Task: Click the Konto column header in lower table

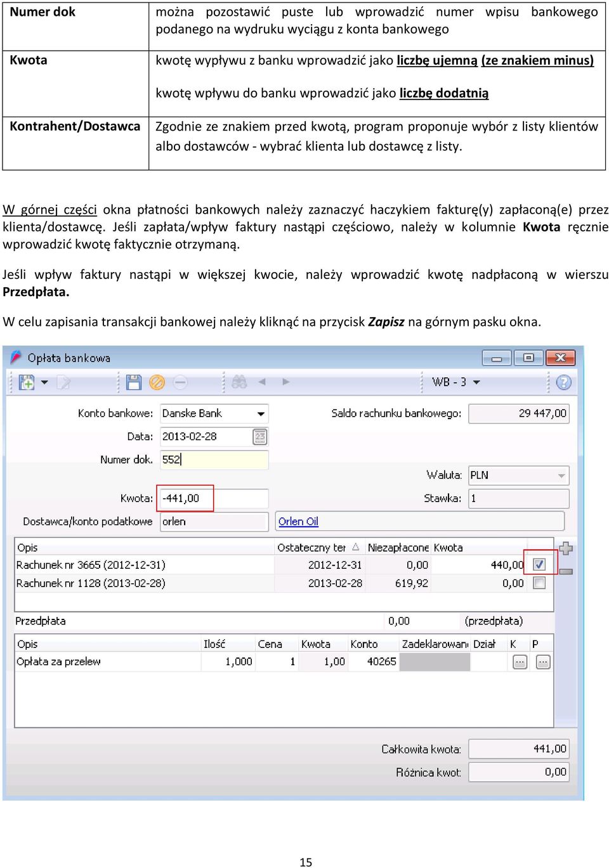Action: [373, 644]
